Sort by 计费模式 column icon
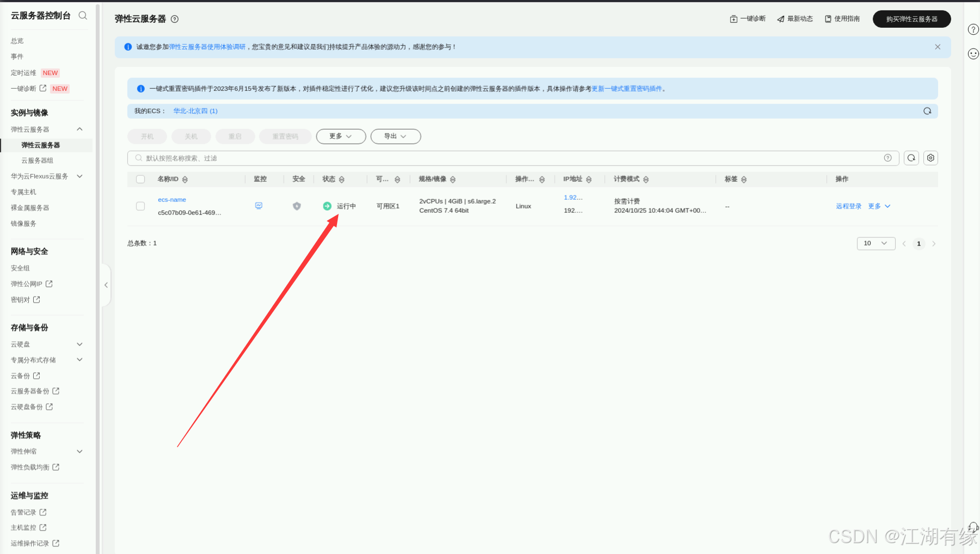The image size is (980, 554). pos(646,180)
